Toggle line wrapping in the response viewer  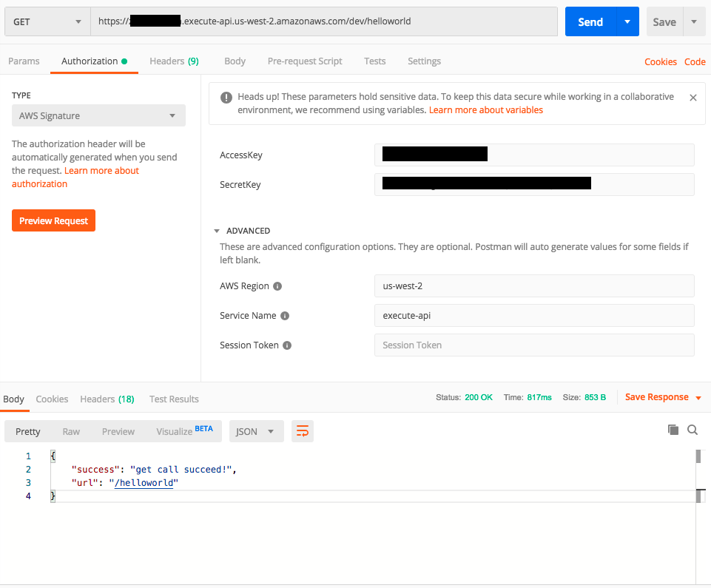pos(302,430)
